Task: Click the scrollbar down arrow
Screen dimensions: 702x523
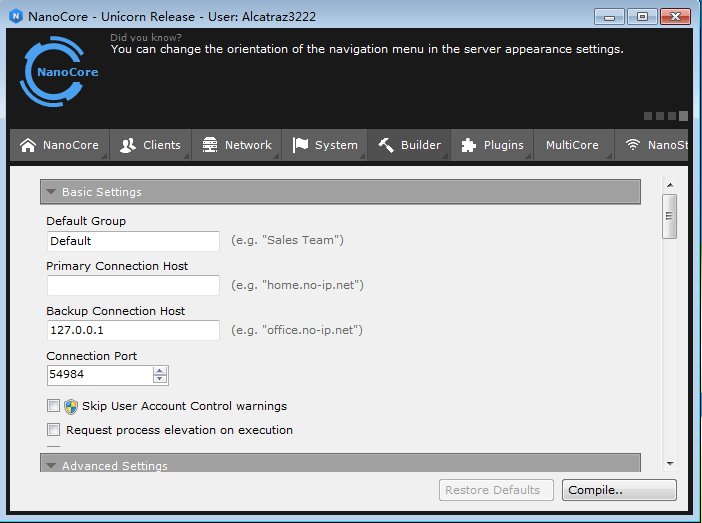Action: point(670,464)
